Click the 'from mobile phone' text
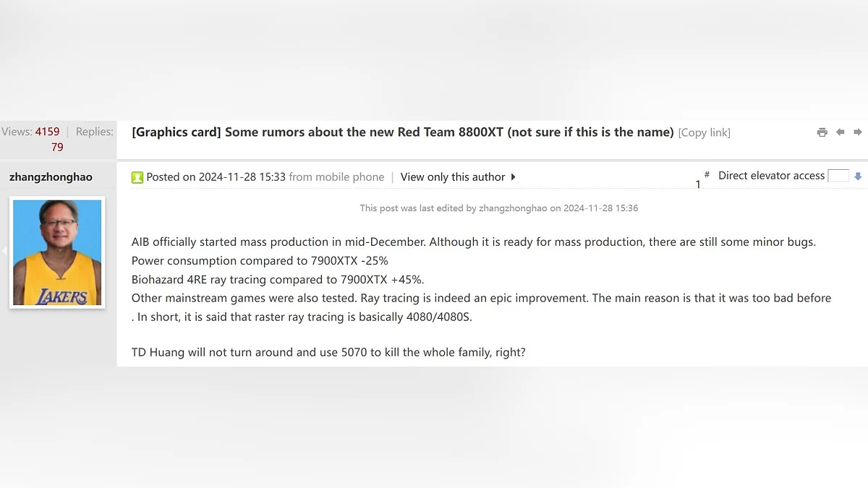The height and width of the screenshot is (488, 868). point(336,177)
